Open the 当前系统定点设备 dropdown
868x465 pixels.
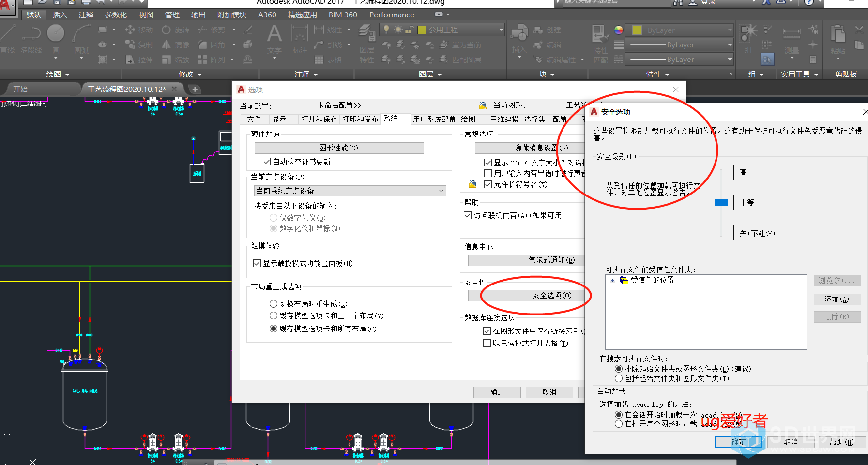[350, 191]
